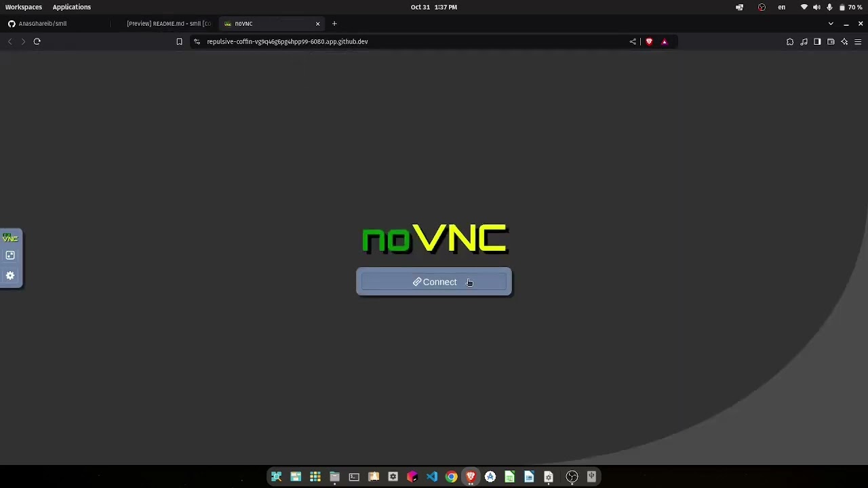The height and width of the screenshot is (488, 868).
Task: Open a new browser tab
Action: [x=334, y=24]
